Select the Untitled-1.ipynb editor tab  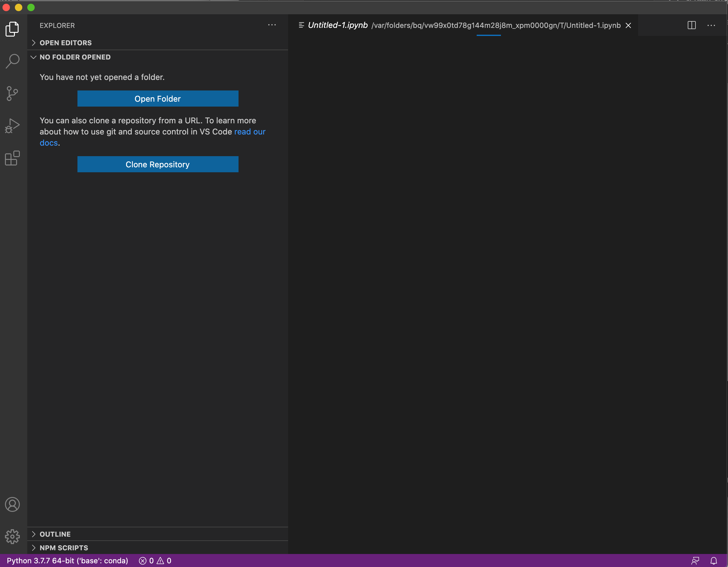pos(463,25)
